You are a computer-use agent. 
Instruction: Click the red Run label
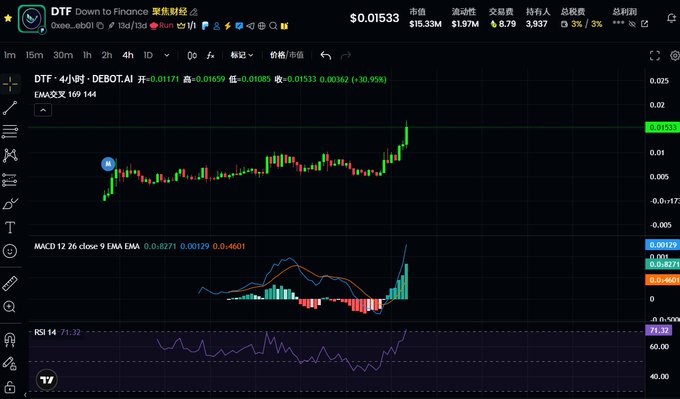(x=162, y=26)
